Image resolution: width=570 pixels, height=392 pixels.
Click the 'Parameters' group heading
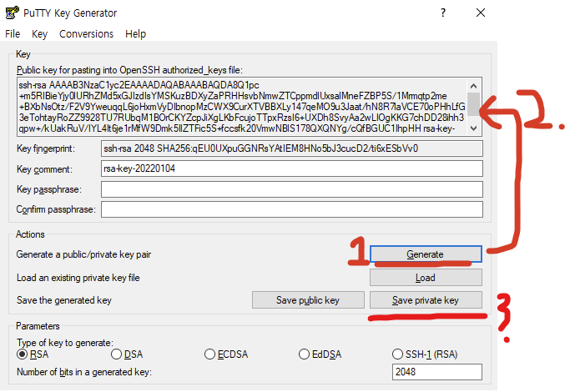coord(38,326)
